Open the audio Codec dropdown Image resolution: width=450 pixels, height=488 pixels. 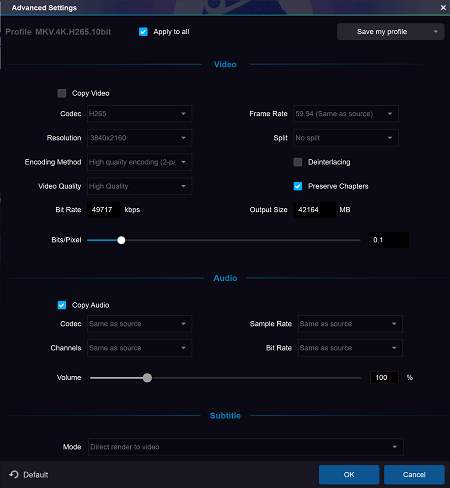pos(139,324)
